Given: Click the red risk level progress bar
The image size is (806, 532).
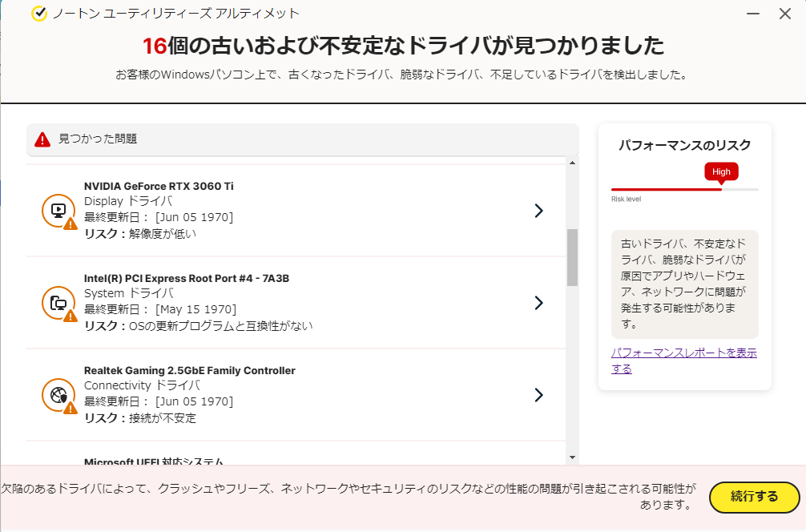Looking at the screenshot, I should [x=666, y=190].
